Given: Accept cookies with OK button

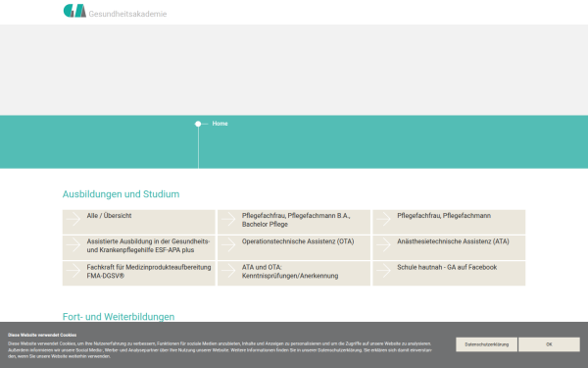Looking at the screenshot, I should [x=549, y=344].
